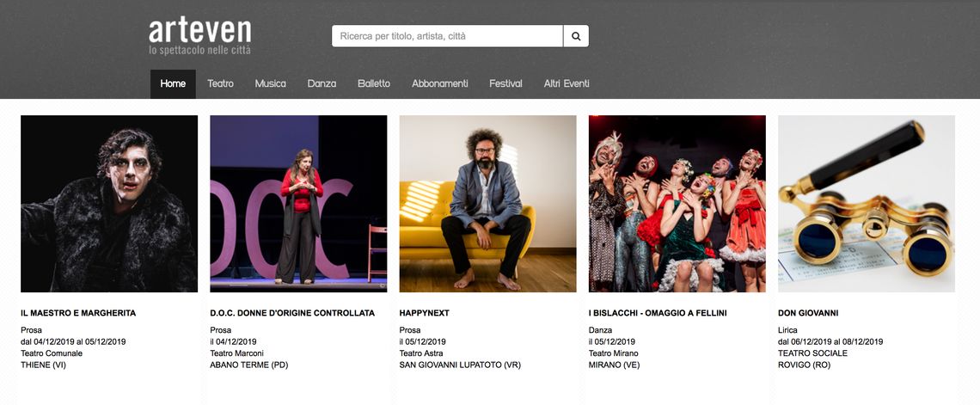Go to the Musica section

pyautogui.click(x=270, y=84)
